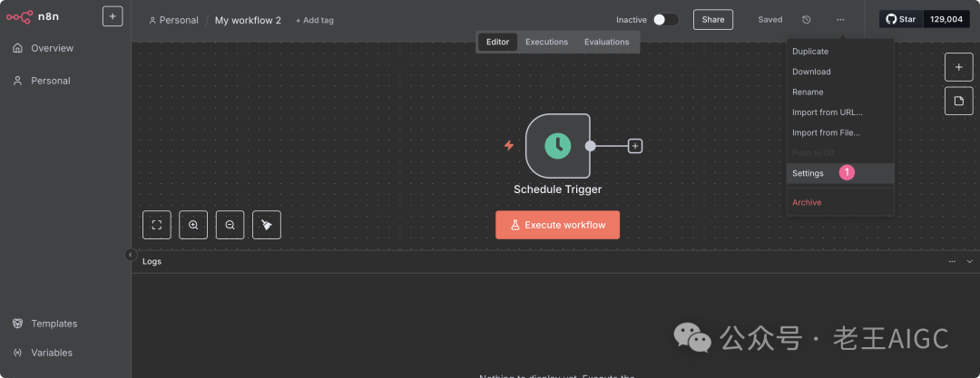Viewport: 980px width, 378px height.
Task: Click the Schedule Trigger output handle dot
Action: 590,146
